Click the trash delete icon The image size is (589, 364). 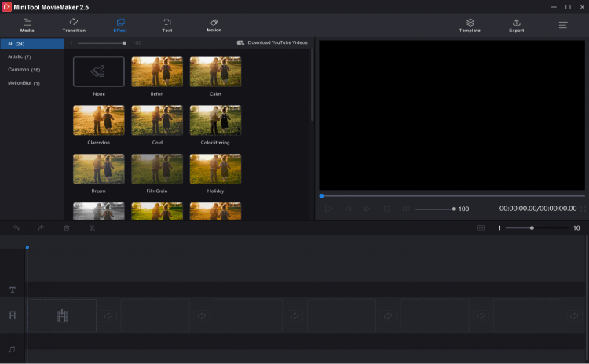click(67, 228)
